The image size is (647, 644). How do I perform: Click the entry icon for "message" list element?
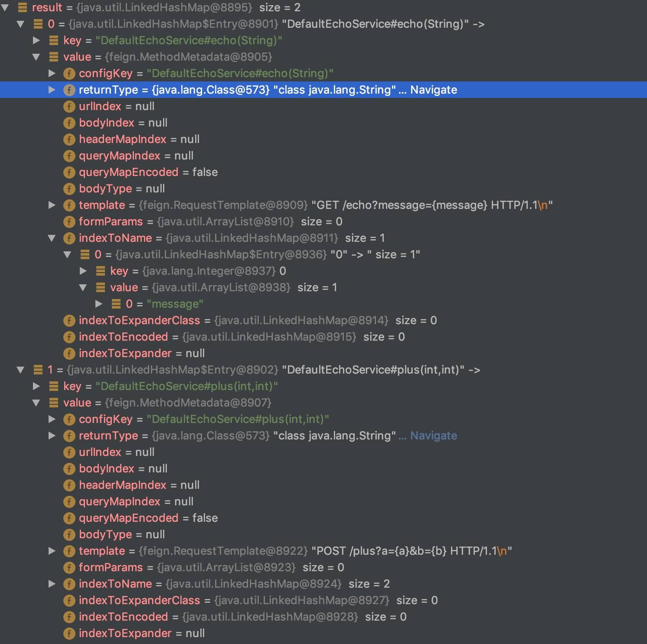(x=116, y=304)
